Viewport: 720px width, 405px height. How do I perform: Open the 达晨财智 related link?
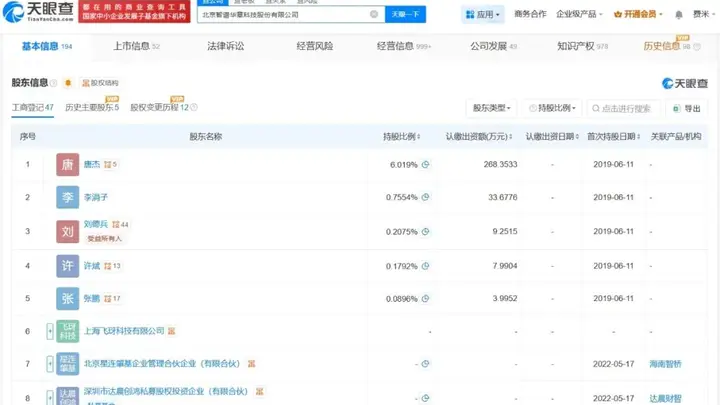point(665,398)
